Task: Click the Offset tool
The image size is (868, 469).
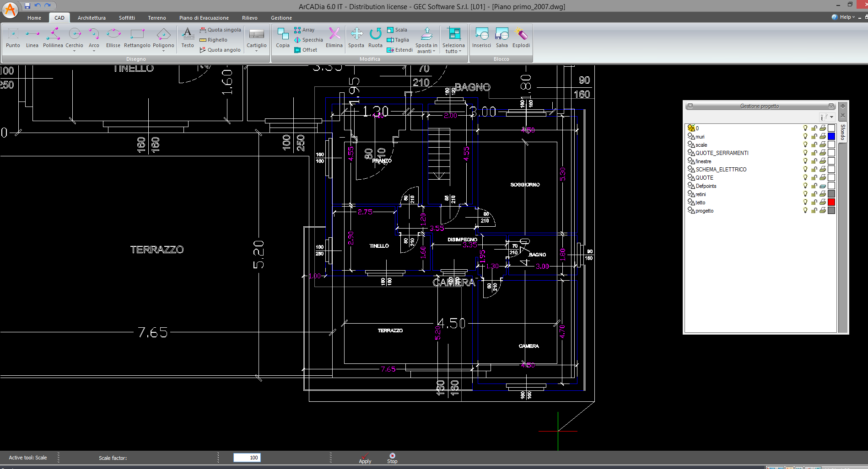Action: point(306,50)
